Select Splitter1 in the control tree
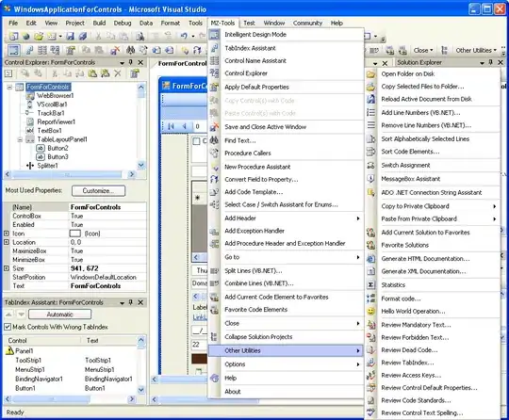 47,166
